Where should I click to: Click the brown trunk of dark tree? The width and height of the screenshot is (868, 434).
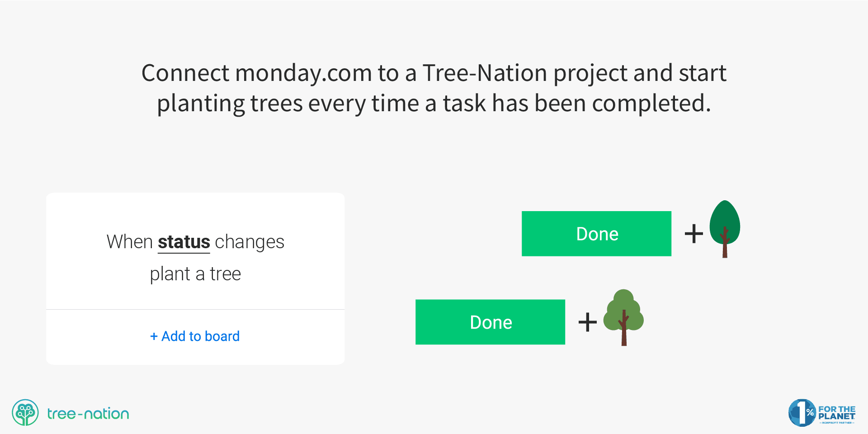coord(725,244)
